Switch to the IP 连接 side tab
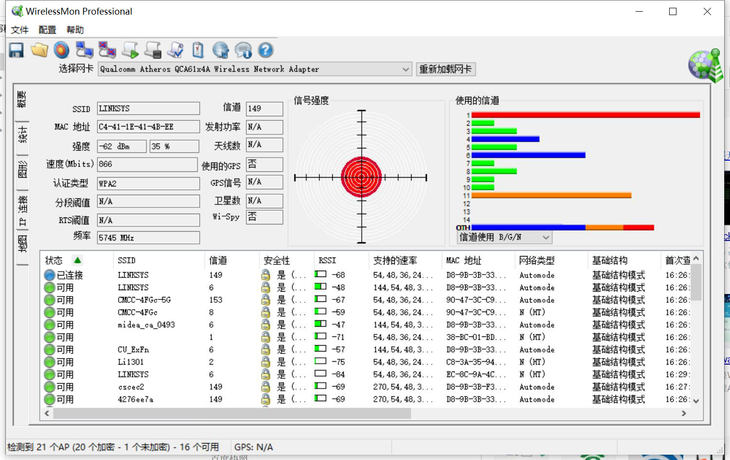730x460 pixels. point(22,210)
